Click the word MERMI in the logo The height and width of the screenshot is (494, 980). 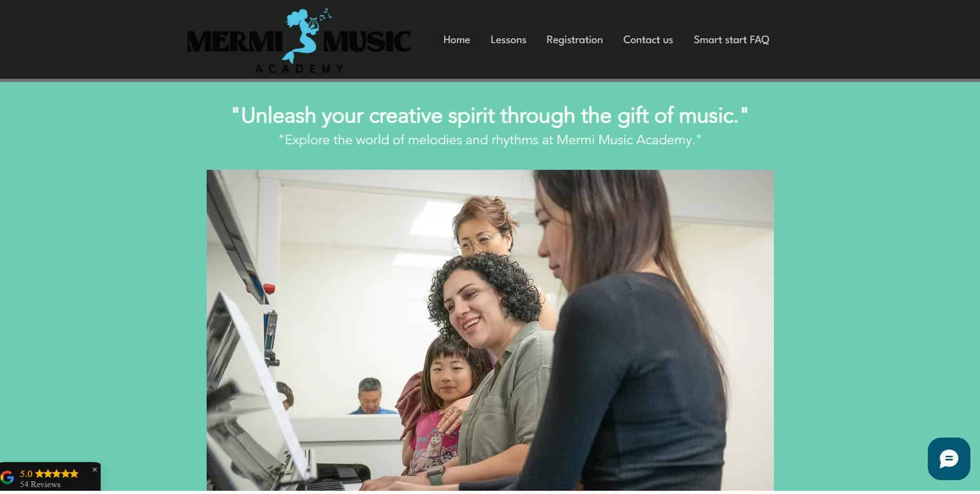click(x=235, y=42)
